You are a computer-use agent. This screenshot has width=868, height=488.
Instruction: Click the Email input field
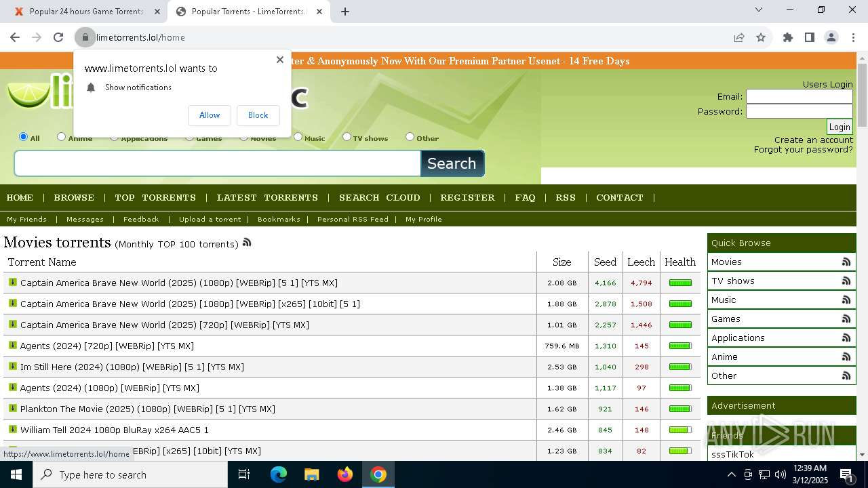[x=800, y=96]
